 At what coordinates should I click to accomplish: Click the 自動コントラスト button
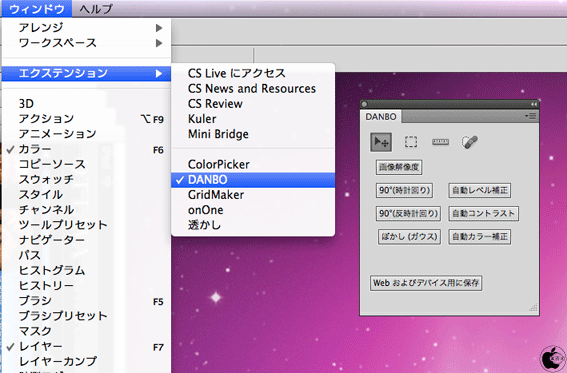click(x=483, y=214)
